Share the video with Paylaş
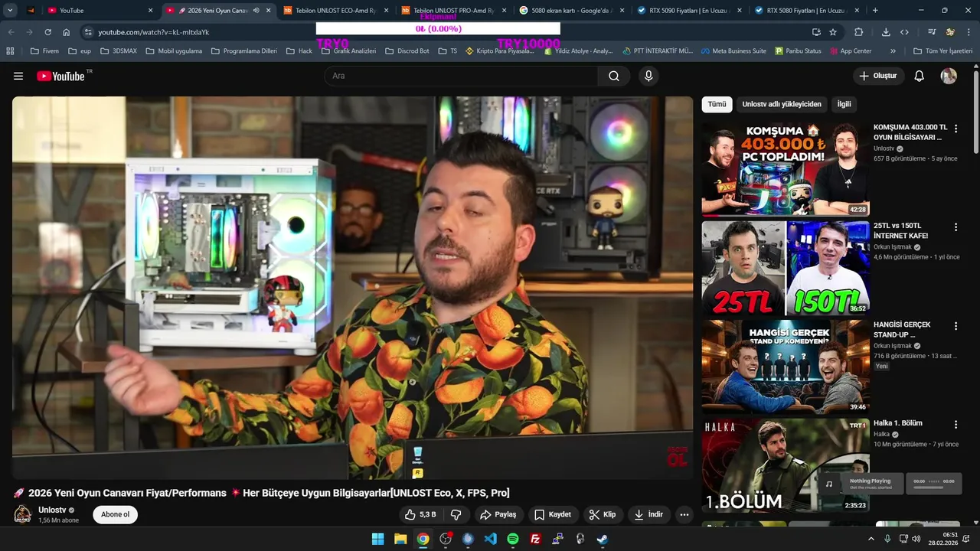This screenshot has width=980, height=551. 498,514
